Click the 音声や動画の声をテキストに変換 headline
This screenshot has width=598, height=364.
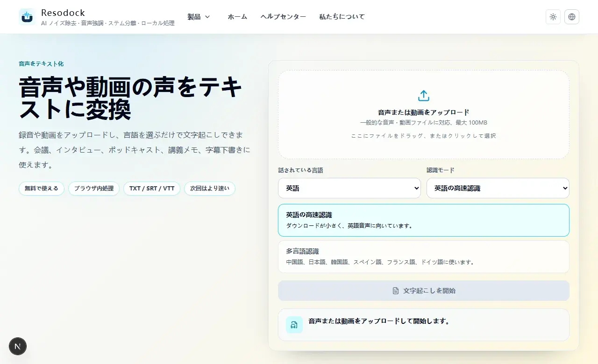(131, 98)
